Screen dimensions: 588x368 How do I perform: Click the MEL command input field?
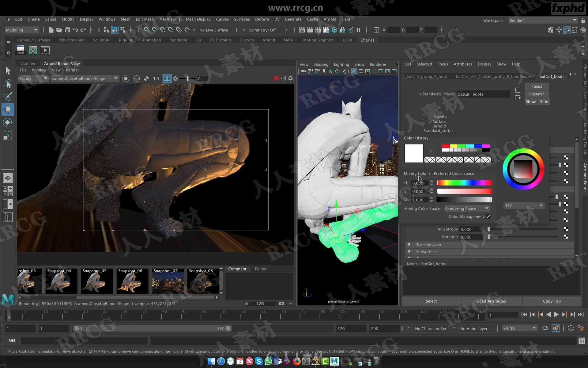[x=84, y=341]
